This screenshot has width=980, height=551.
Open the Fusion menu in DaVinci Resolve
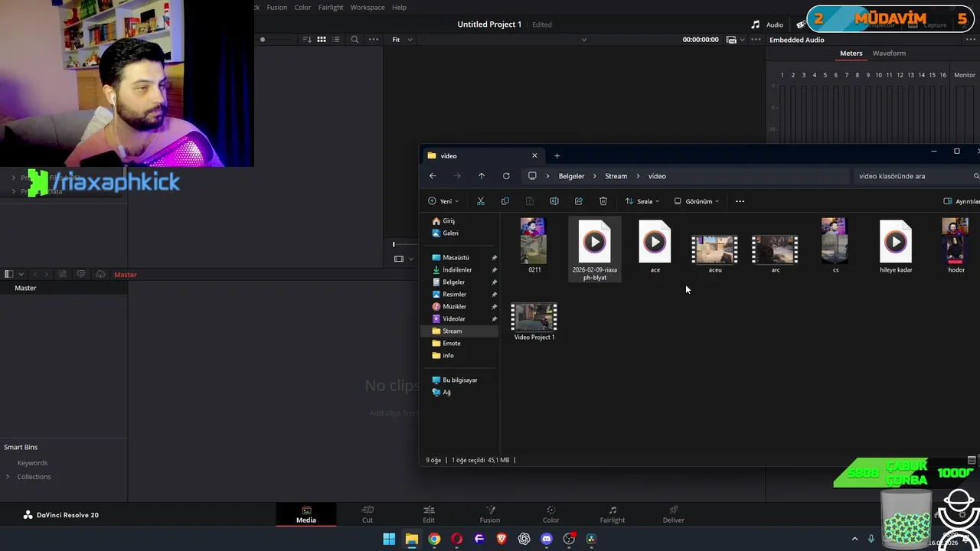click(x=276, y=7)
